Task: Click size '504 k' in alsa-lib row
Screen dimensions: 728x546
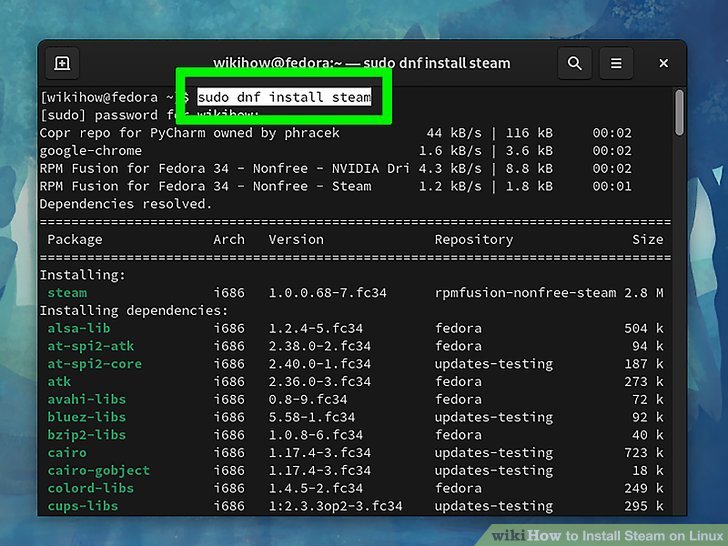Action: (x=644, y=328)
